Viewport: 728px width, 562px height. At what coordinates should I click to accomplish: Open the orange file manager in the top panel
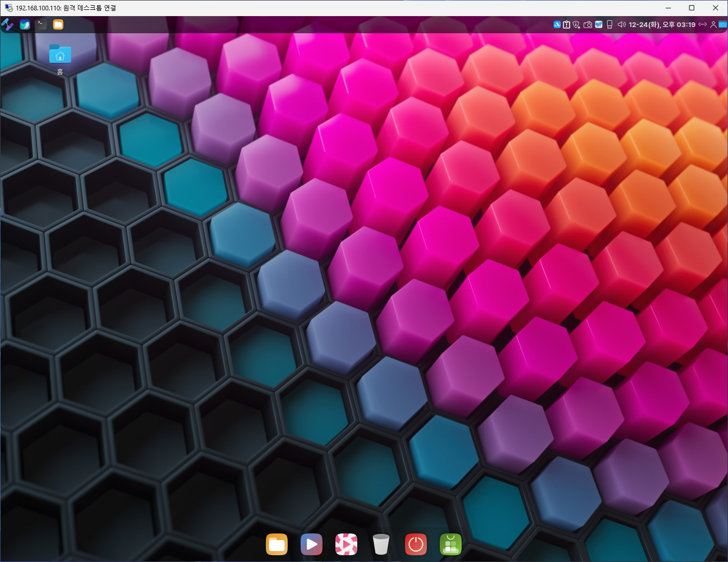58,24
